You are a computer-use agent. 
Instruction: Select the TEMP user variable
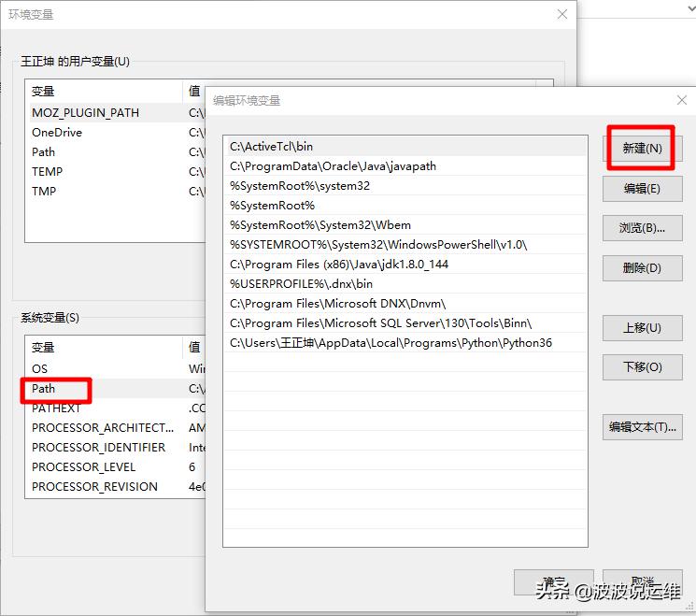coord(116,172)
